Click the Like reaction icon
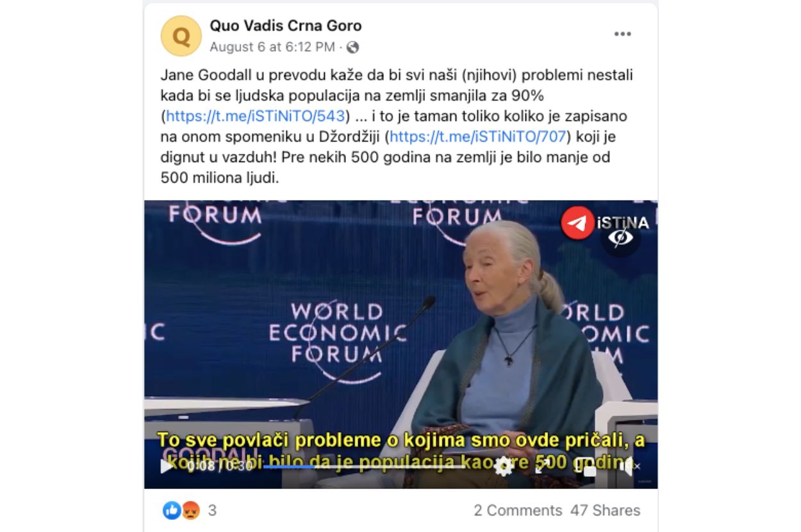Viewport: 801px width, 532px height. 172,510
